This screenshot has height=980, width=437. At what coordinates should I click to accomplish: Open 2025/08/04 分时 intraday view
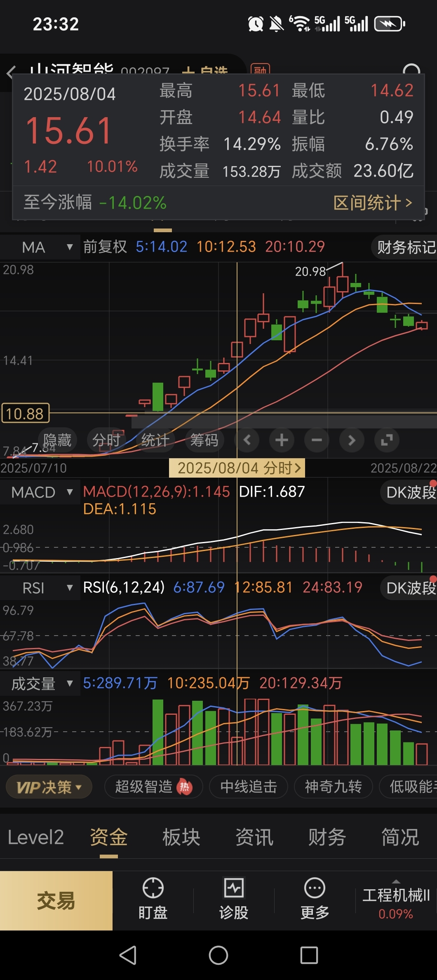click(x=237, y=468)
